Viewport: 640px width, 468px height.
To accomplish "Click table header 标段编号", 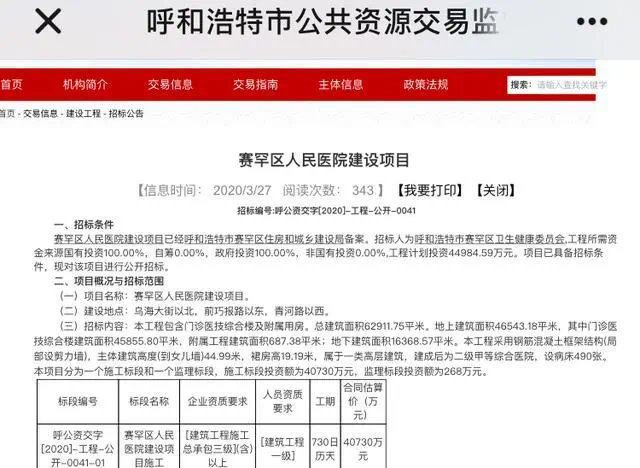I will [x=78, y=401].
